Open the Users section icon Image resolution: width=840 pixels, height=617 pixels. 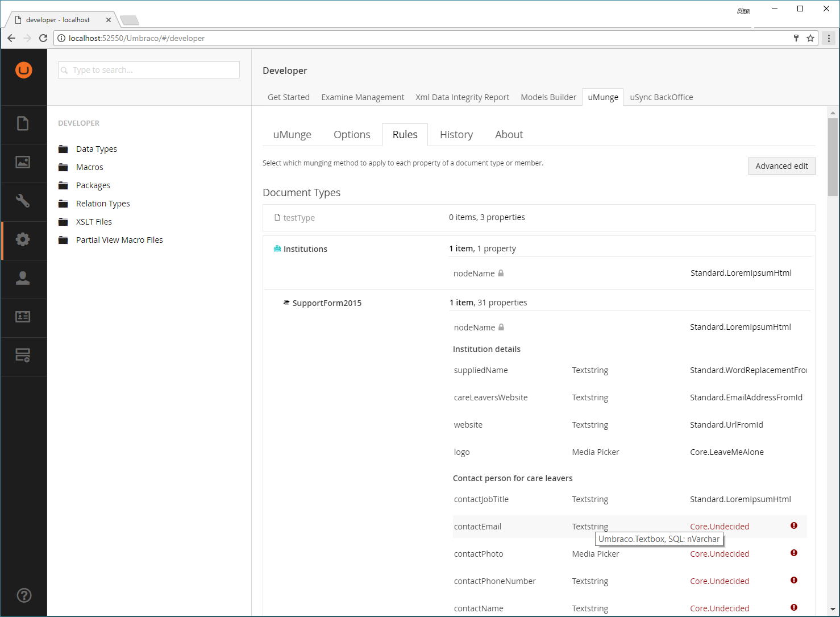pos(23,278)
